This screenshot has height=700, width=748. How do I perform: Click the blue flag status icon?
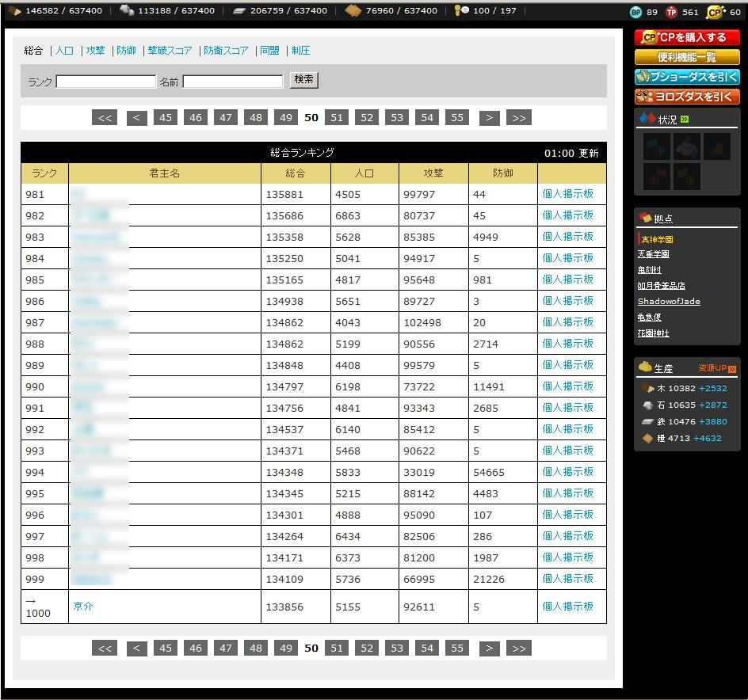[x=656, y=147]
